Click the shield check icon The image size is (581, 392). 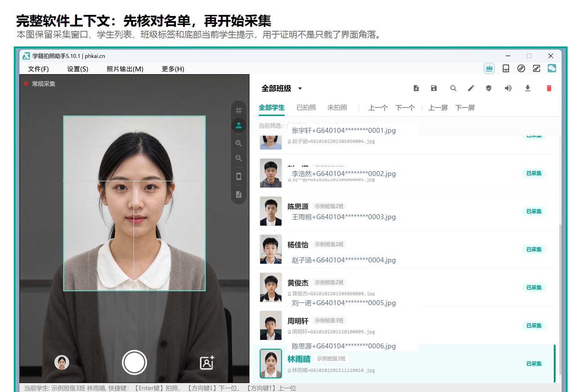click(489, 88)
